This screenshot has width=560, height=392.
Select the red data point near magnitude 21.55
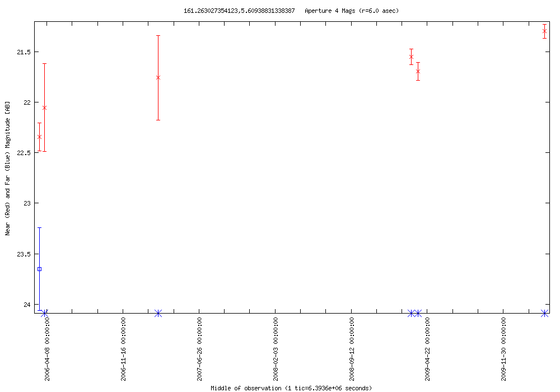click(411, 57)
